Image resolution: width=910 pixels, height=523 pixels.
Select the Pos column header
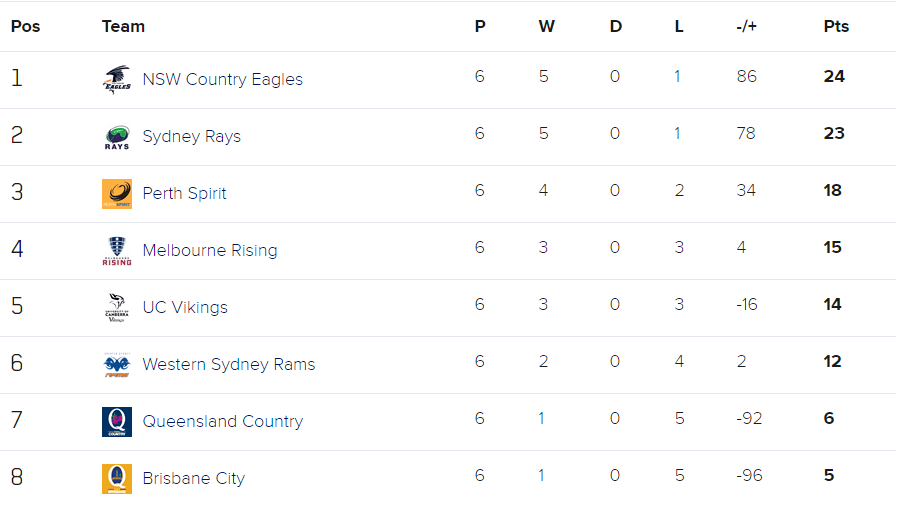pyautogui.click(x=26, y=26)
